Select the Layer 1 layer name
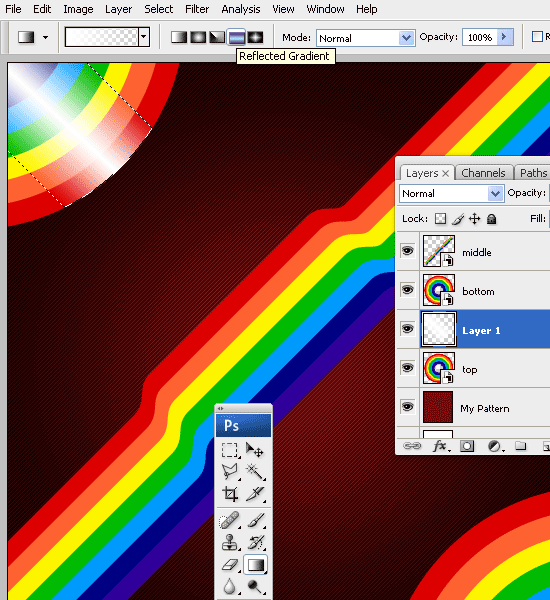 tap(481, 331)
